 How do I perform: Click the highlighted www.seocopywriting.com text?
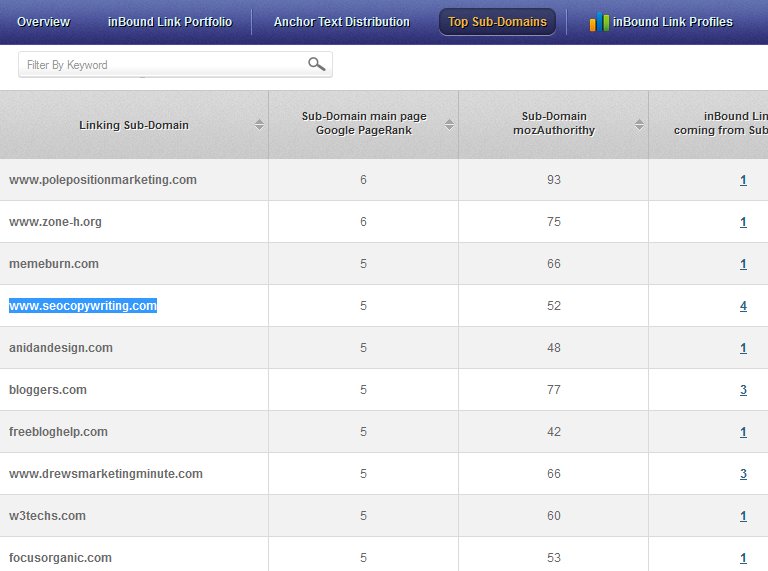coord(83,306)
